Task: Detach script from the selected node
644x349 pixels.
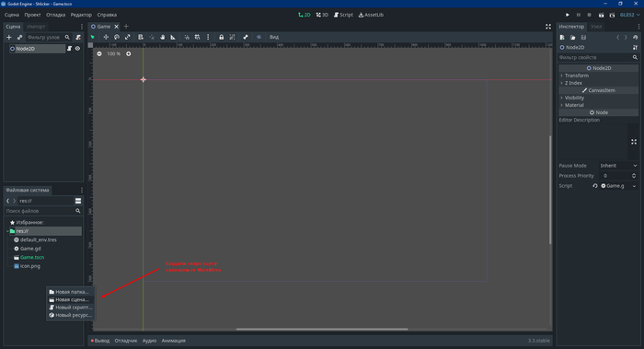Action: [78, 38]
